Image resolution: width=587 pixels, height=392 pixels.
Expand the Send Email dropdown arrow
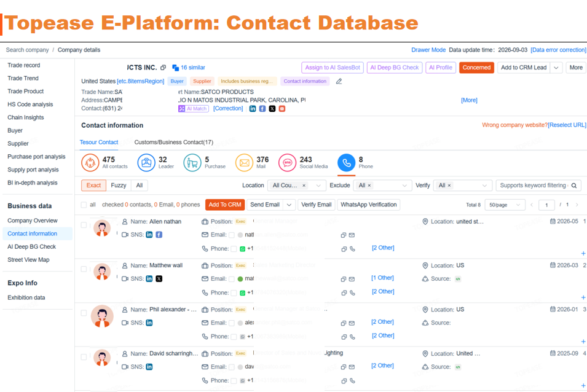(x=290, y=205)
